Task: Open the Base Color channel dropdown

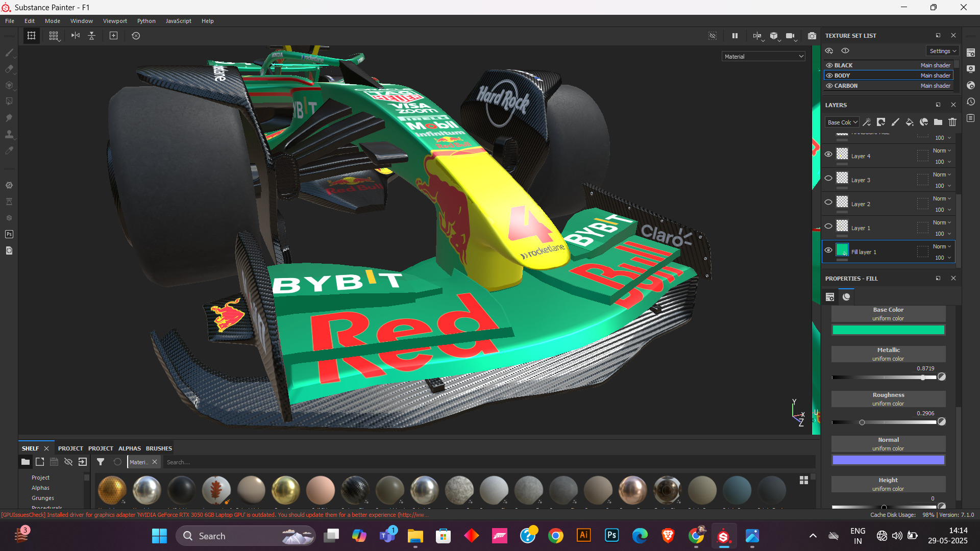Action: (x=842, y=122)
